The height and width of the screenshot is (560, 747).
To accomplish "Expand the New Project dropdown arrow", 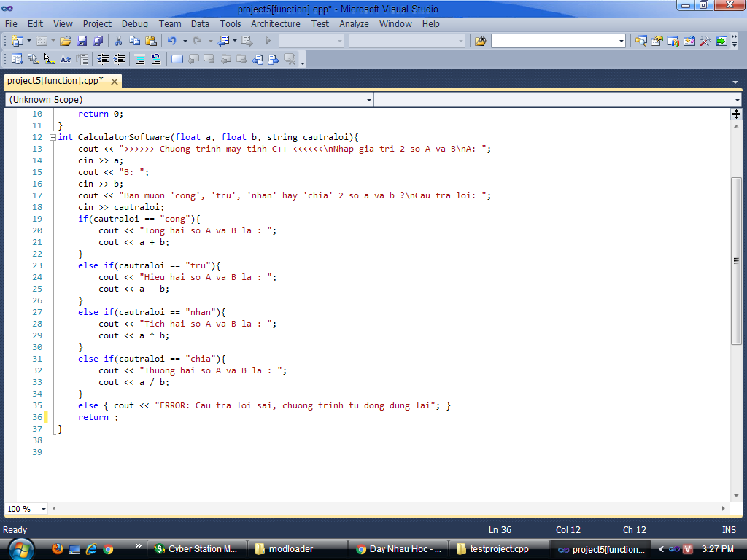I will (29, 42).
